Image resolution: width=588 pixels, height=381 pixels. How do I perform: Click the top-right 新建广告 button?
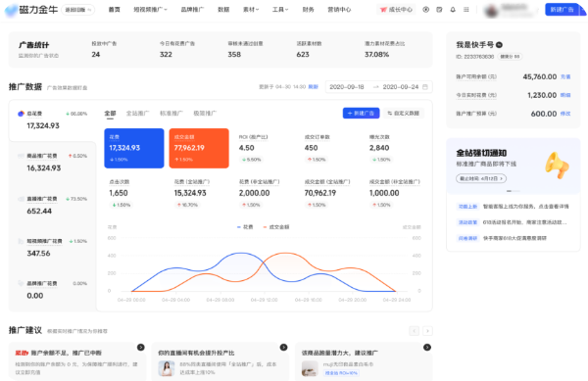[562, 10]
